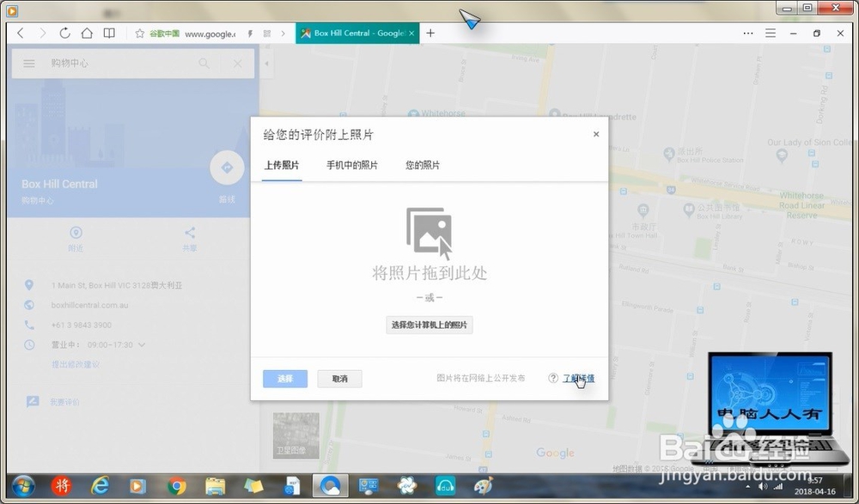Open File Explorer folder in taskbar
The height and width of the screenshot is (504, 859).
pyautogui.click(x=215, y=486)
